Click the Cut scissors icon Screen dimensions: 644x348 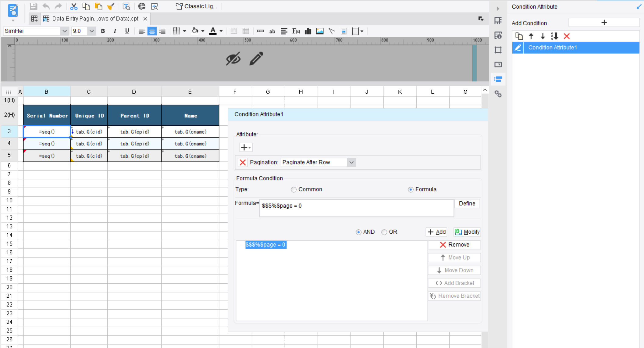(x=73, y=6)
